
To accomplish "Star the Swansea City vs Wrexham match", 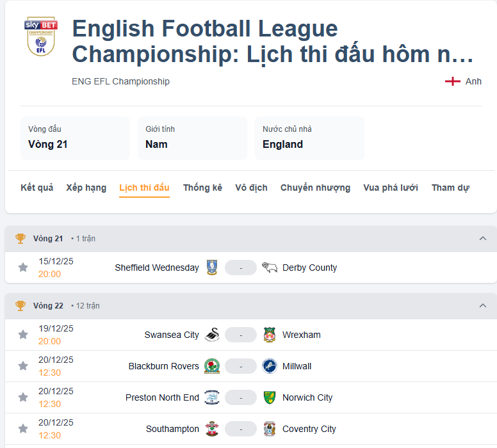I will tap(23, 335).
